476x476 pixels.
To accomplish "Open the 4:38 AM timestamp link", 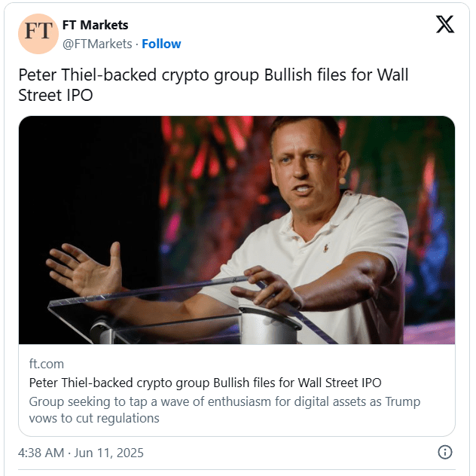I will pyautogui.click(x=43, y=453).
